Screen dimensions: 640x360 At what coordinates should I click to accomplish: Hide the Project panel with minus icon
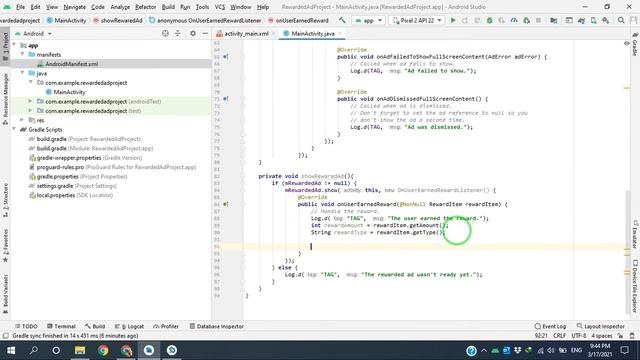205,33
